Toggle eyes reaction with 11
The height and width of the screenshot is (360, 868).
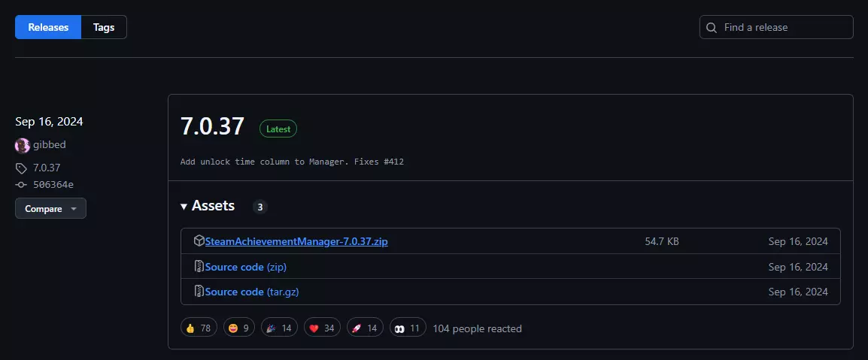(x=408, y=328)
